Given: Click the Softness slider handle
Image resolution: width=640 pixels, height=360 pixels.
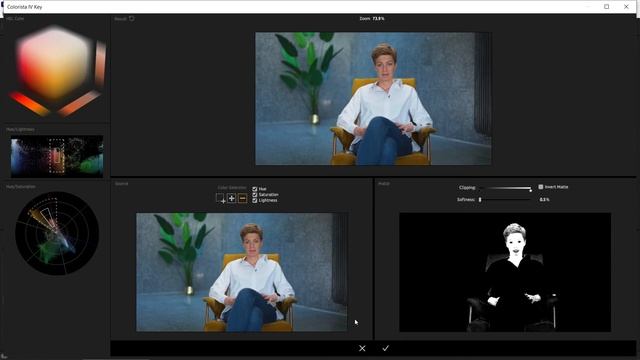Looking at the screenshot, I should click(x=480, y=200).
